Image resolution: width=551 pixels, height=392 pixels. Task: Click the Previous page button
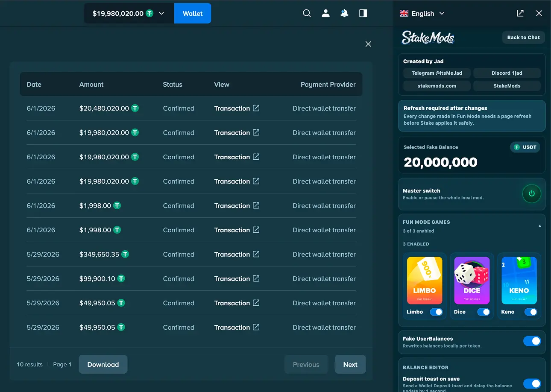[306, 364]
